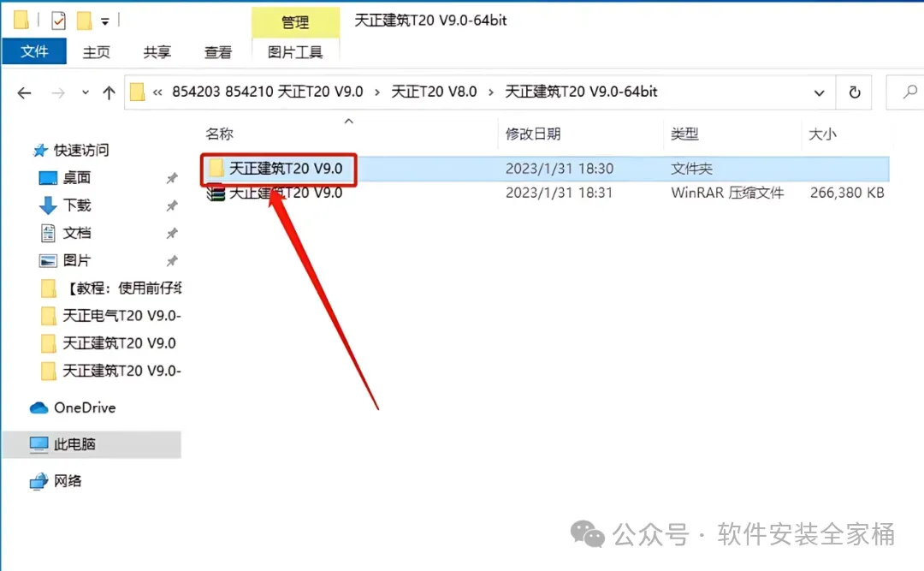Click the 天正T20 V8.0 breadcrumb

click(435, 92)
